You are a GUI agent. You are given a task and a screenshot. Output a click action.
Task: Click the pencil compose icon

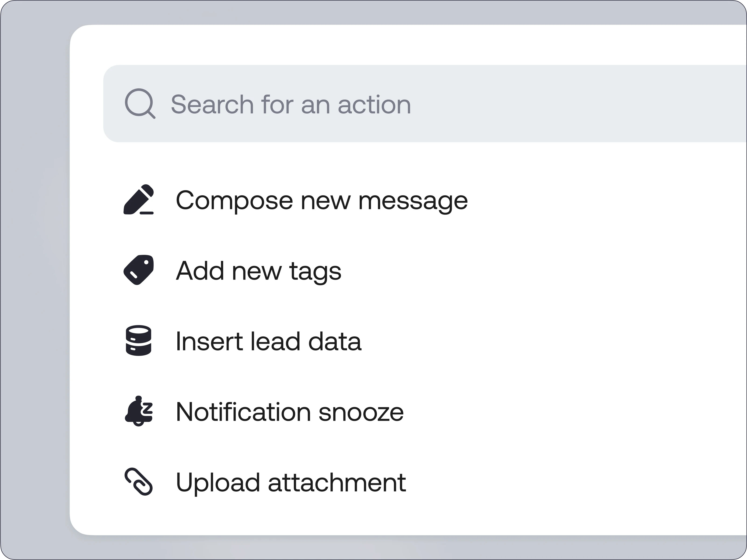click(139, 199)
